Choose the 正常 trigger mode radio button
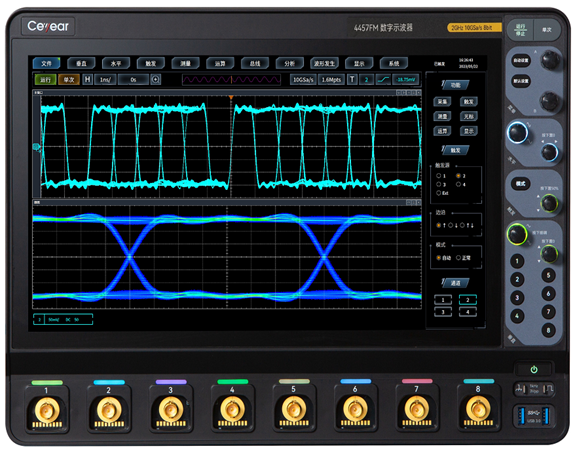This screenshot has height=450, width=575. [x=463, y=258]
